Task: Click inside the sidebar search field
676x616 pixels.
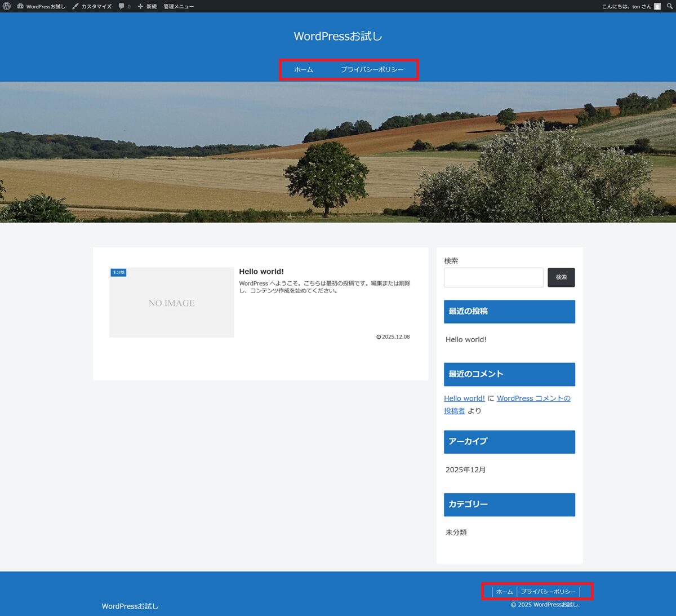Action: [x=493, y=277]
